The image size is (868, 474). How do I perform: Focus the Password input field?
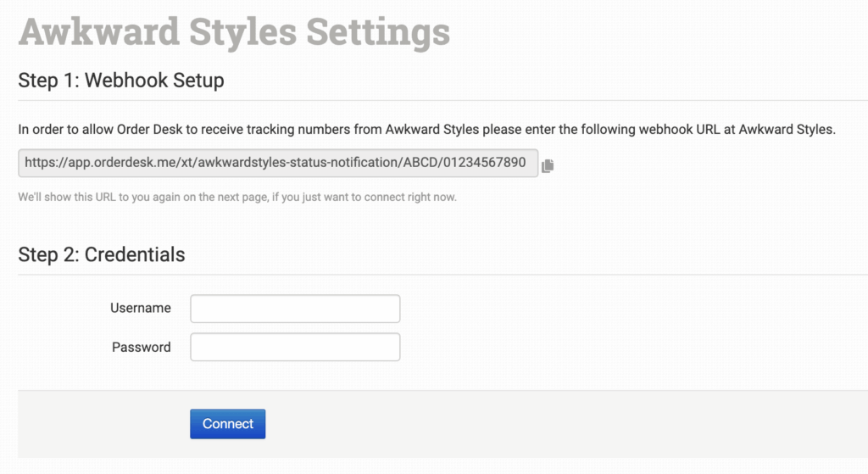[x=295, y=347]
